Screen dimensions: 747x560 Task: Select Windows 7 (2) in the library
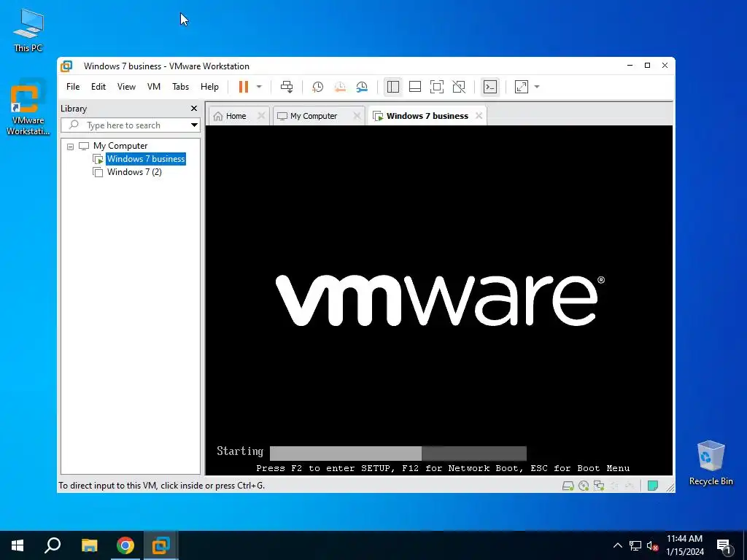(134, 172)
